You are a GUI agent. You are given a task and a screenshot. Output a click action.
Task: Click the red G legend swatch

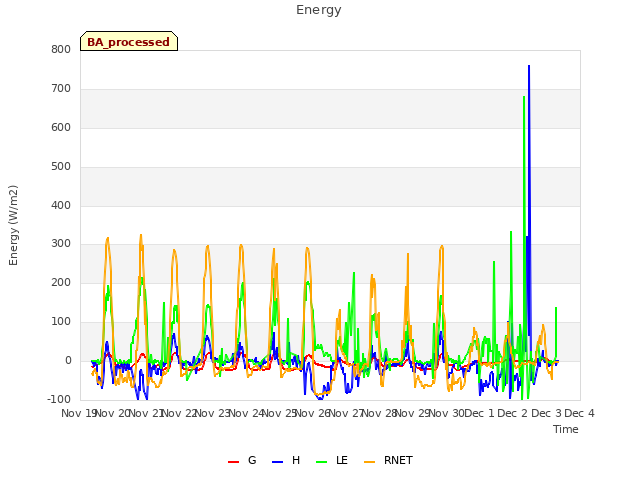pos(233,462)
